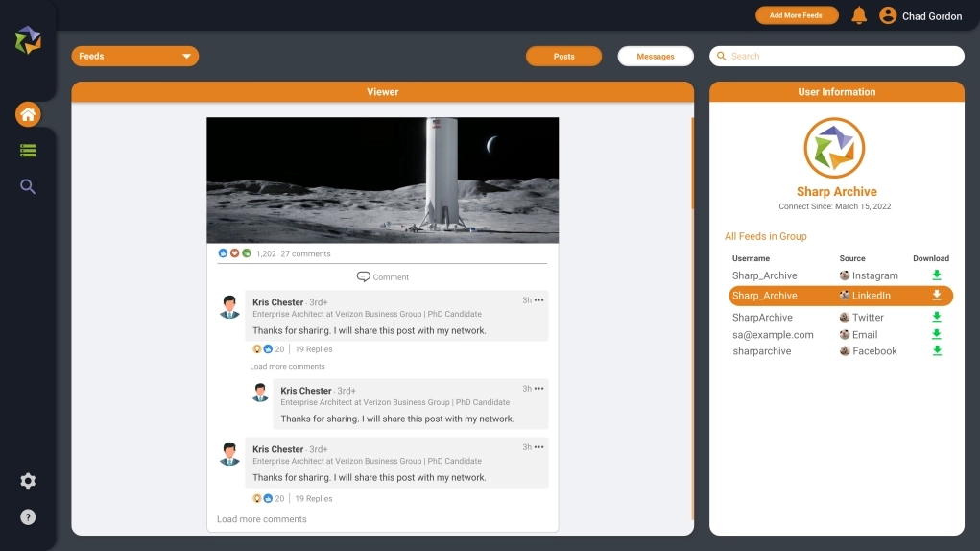Open the sidebar search magnifier icon
Screen dimensions: 980x551
coord(28,187)
